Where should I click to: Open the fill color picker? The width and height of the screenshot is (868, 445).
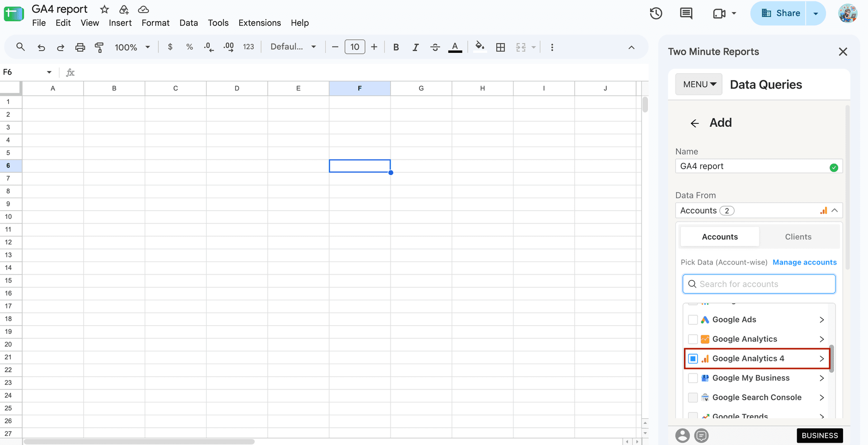[x=480, y=47]
